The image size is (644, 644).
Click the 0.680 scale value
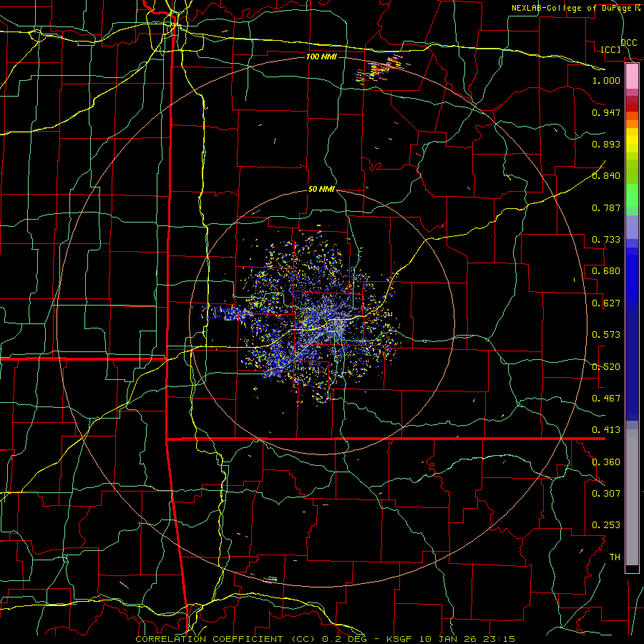click(606, 271)
